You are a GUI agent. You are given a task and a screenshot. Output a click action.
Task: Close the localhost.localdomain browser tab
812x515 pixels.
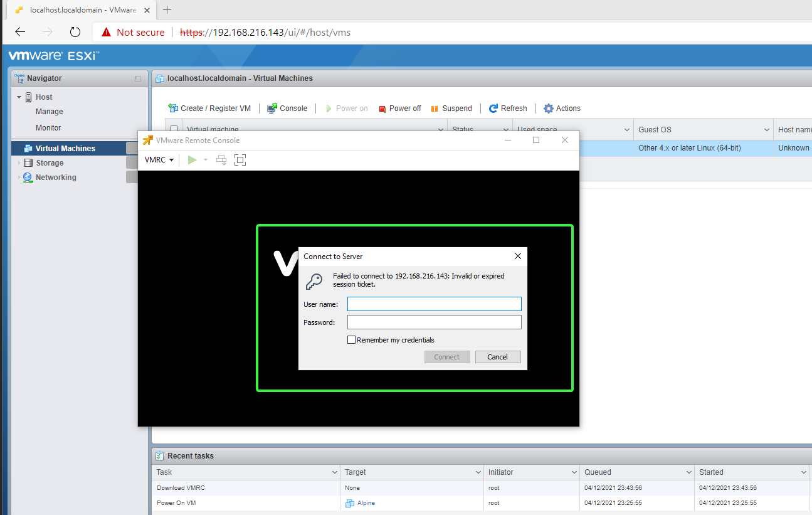click(x=147, y=10)
